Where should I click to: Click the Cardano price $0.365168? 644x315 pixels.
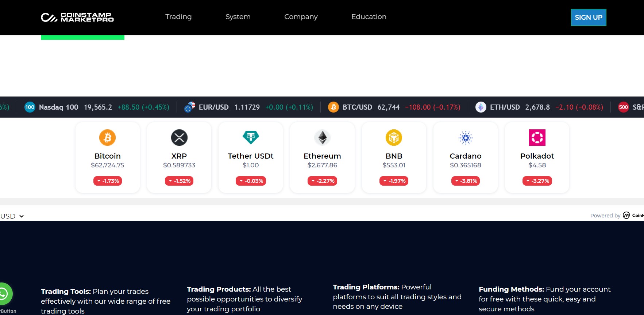[x=466, y=165]
